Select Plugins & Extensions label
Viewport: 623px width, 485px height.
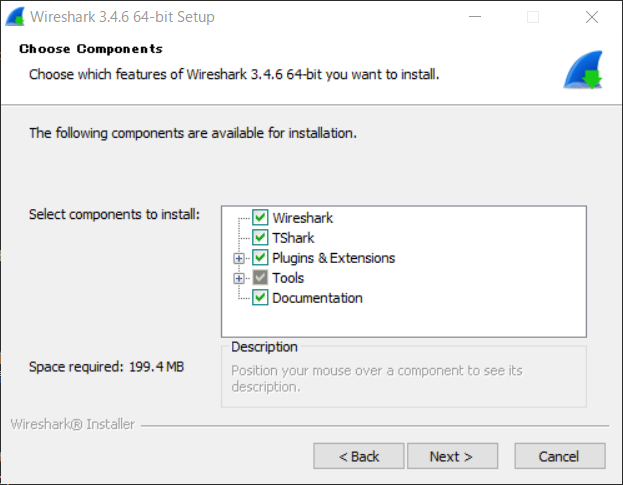334,258
